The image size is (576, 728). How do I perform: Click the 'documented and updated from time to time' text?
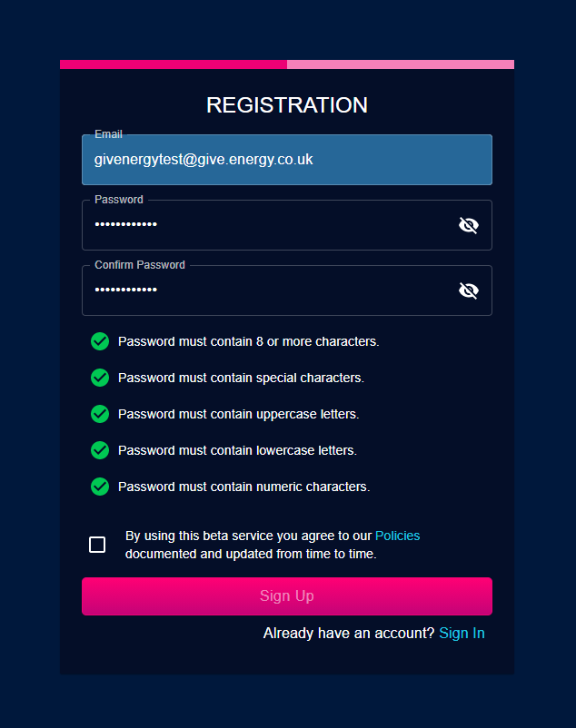click(x=251, y=554)
